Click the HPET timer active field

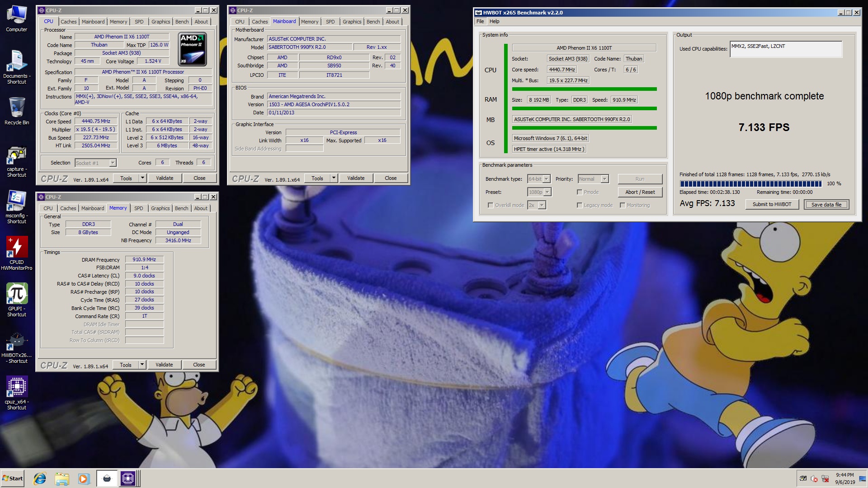549,149
